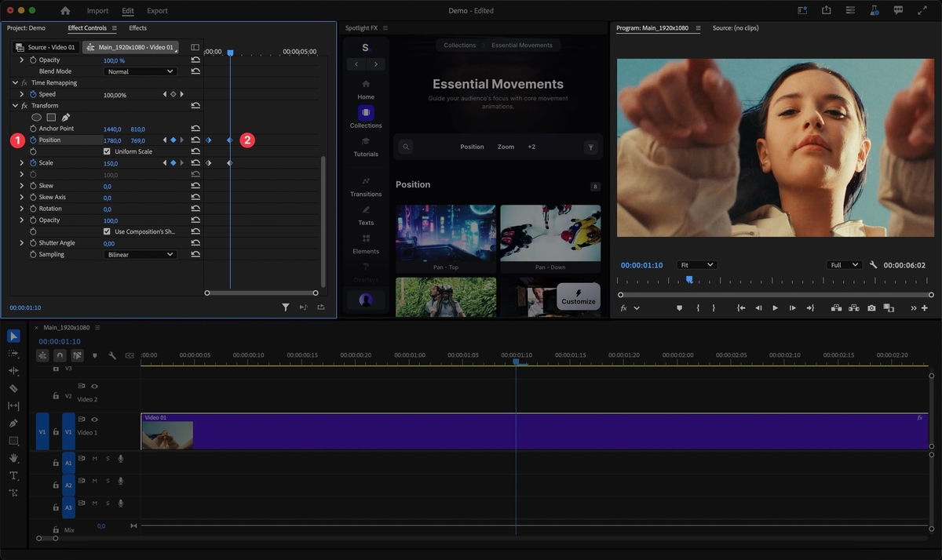Open the Blend Mode dropdown set to Normal

(x=140, y=71)
